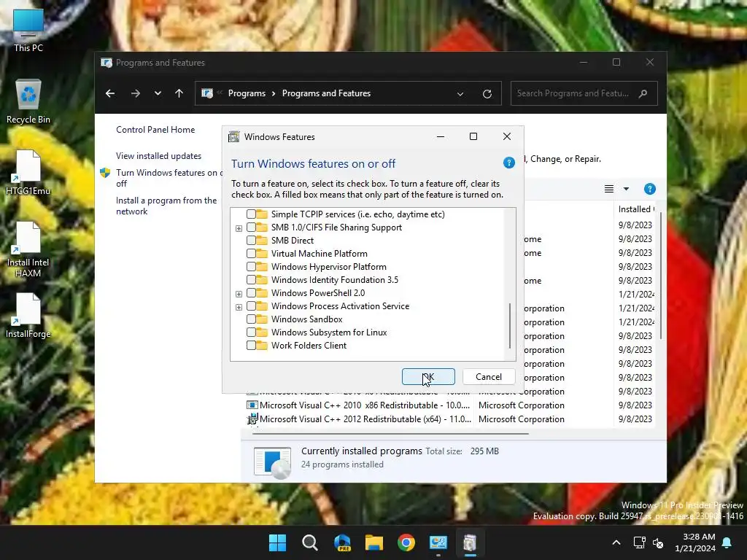Open taskbar clock showing 3:28 AM

point(695,542)
